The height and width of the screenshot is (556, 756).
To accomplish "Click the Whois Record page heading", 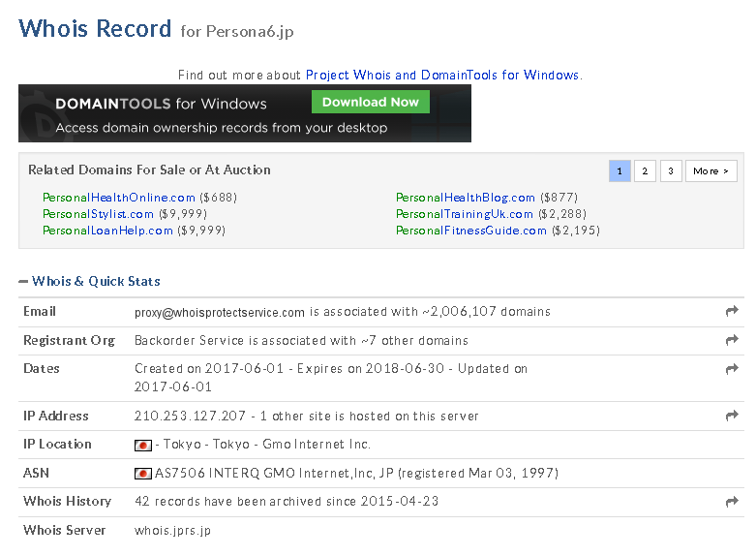I will click(95, 28).
